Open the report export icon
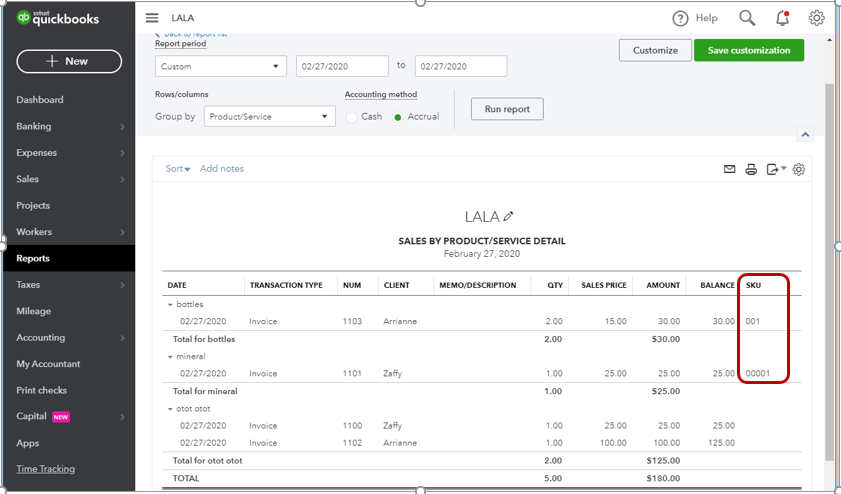 [x=775, y=170]
